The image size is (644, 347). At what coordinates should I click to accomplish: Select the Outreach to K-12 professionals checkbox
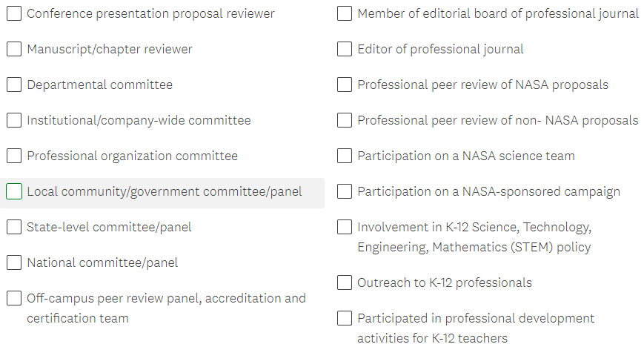pyautogui.click(x=345, y=282)
